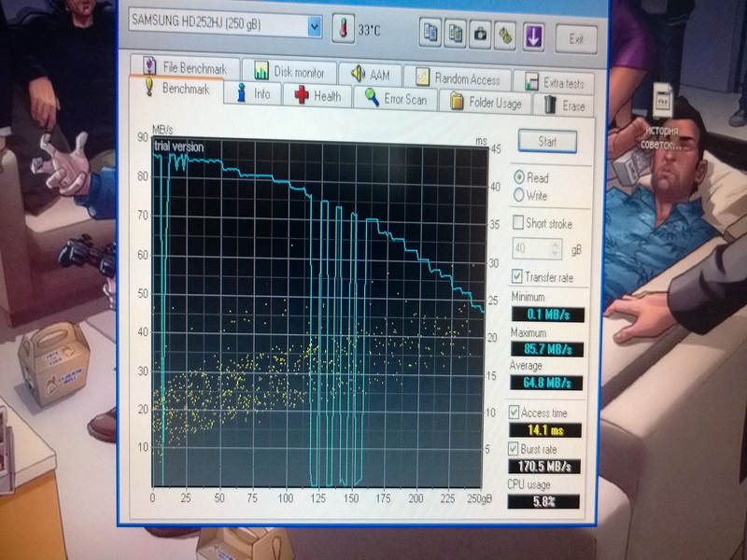Click the Folder Usage folder icon
Image resolution: width=747 pixels, height=560 pixels.
point(457,101)
